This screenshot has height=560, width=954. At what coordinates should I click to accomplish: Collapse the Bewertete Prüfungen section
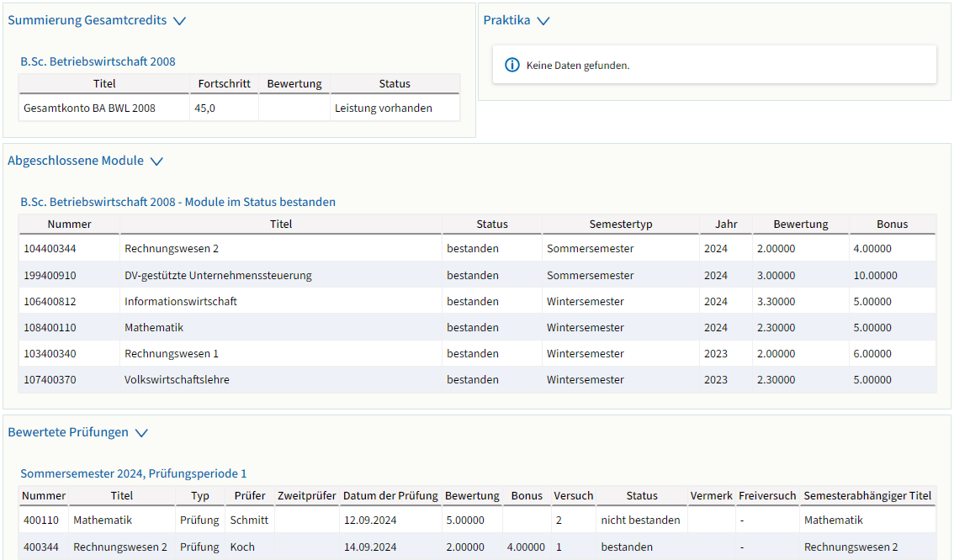[141, 433]
